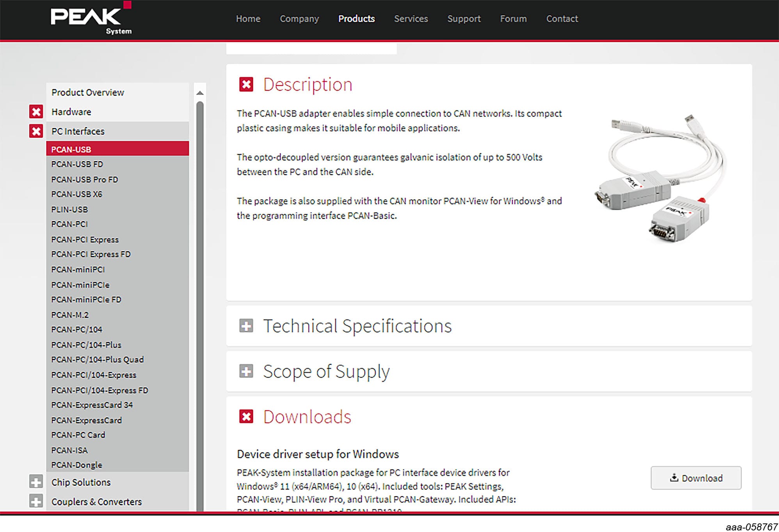Expand the Scope of Supply section
779x532 pixels.
pyautogui.click(x=246, y=371)
